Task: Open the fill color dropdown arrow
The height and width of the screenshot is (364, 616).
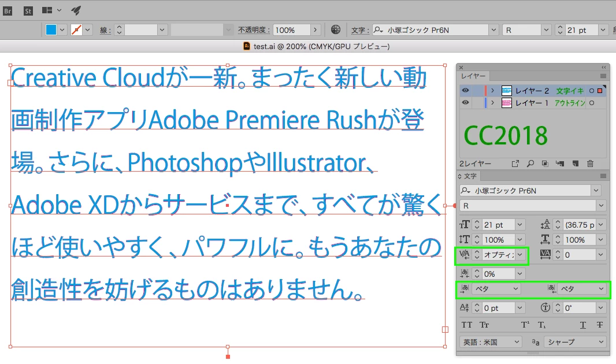Action: [62, 30]
